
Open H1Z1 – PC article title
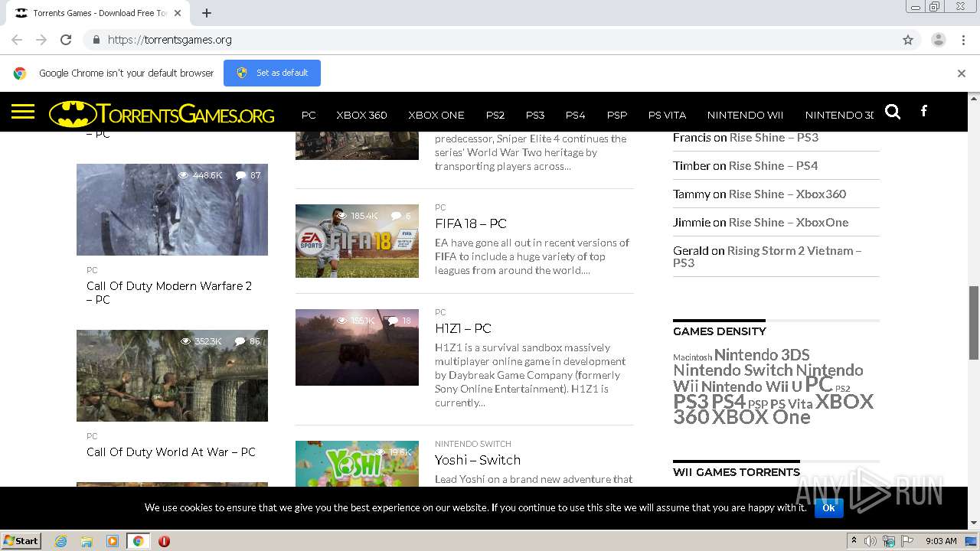(x=463, y=328)
